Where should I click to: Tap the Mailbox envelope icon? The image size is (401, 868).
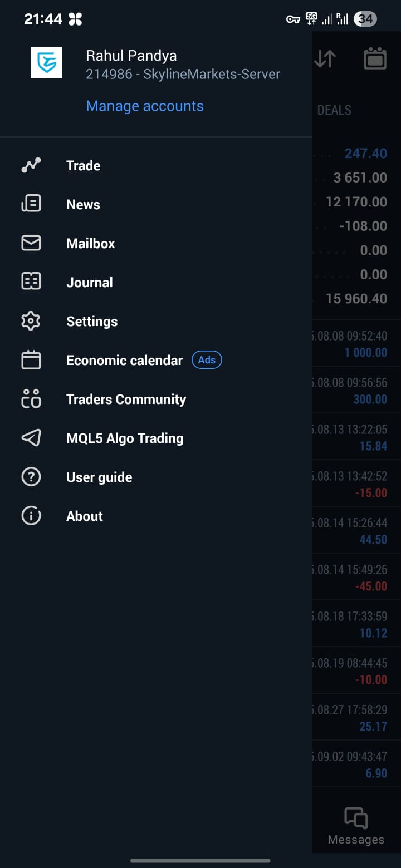click(31, 243)
